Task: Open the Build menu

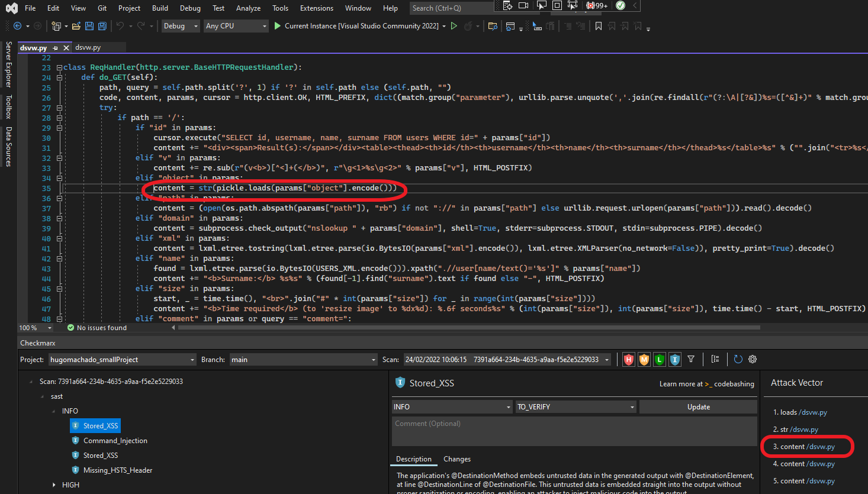Action: [160, 8]
